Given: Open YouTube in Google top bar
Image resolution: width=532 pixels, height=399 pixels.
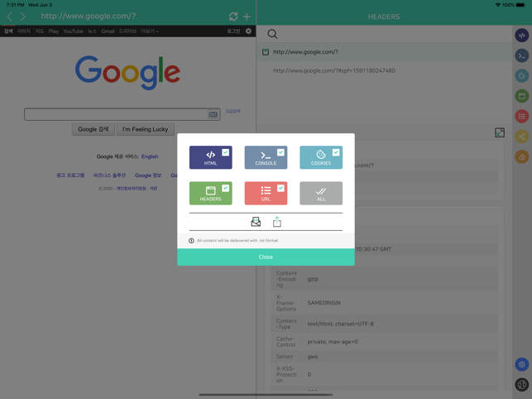Looking at the screenshot, I should tap(73, 31).
